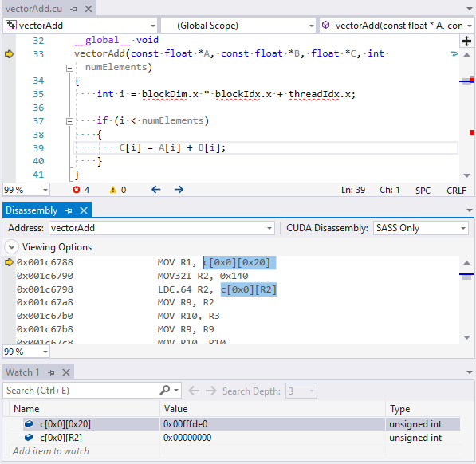Click the disassembly scroll down arrow

coord(467,337)
